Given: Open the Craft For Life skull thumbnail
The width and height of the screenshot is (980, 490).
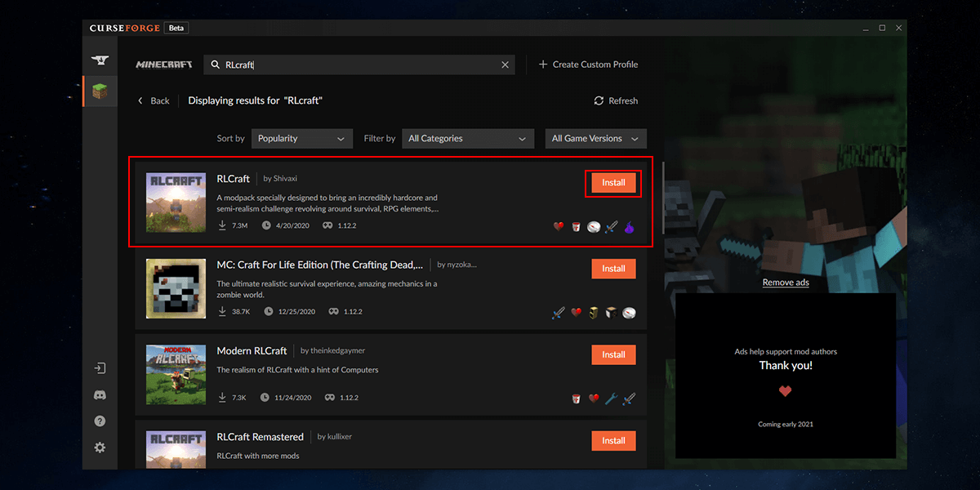Looking at the screenshot, I should click(176, 288).
